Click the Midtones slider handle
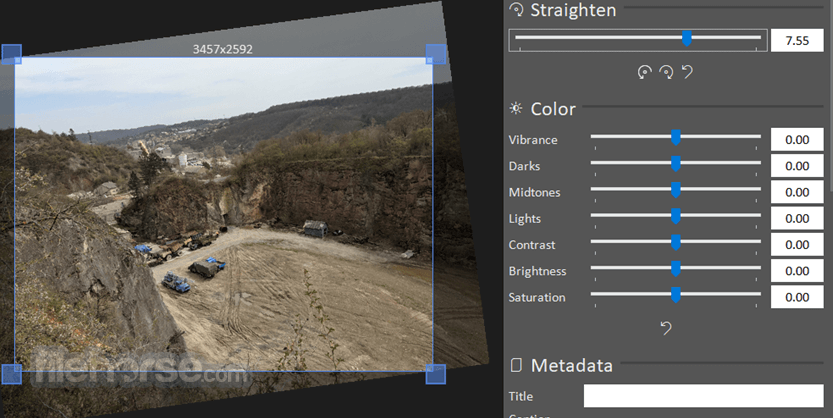Screen dimensions: 833x418 [676, 190]
